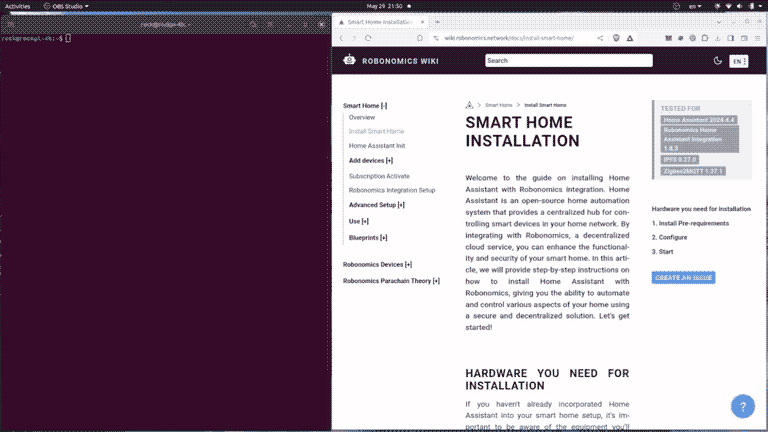Bookmark the page with the bookmark icon
The width and height of the screenshot is (768, 432).
[420, 38]
